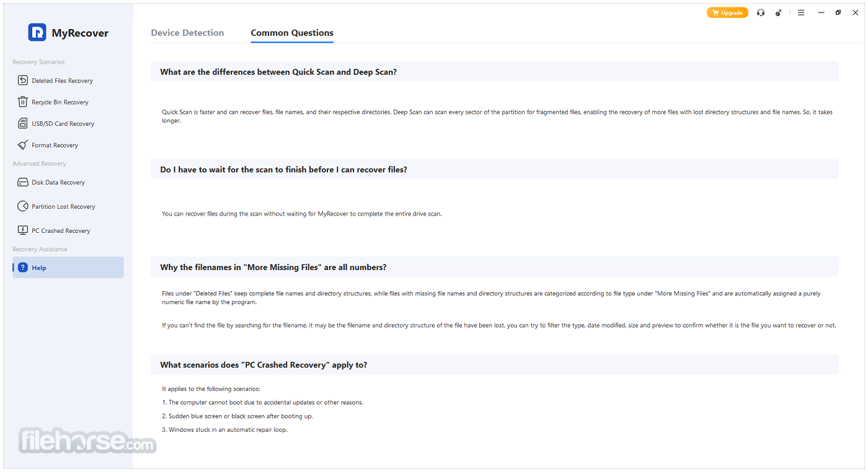Screen dimensions: 868x472
Task: Select the Deleted Files Recovery icon
Action: [22, 81]
